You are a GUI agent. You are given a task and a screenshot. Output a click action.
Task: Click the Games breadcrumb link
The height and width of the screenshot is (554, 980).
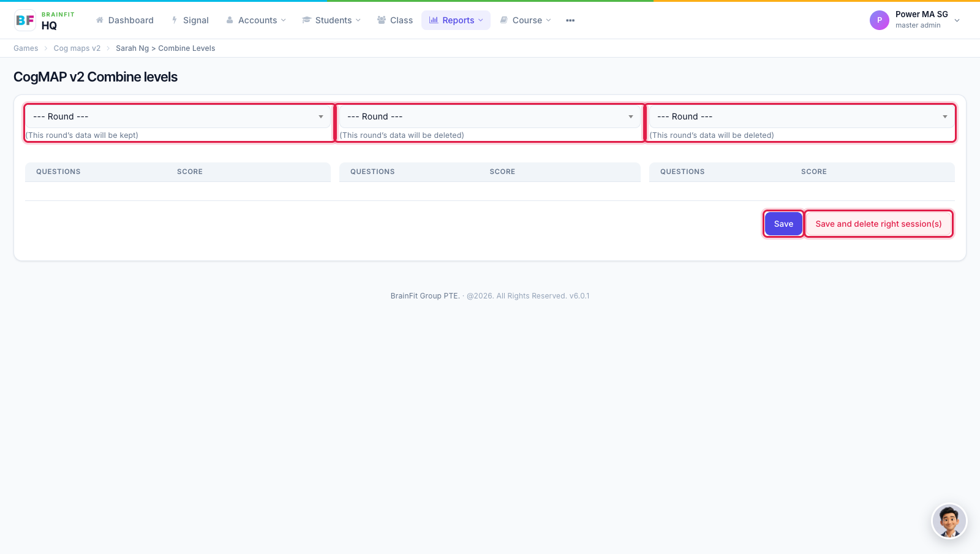(26, 48)
